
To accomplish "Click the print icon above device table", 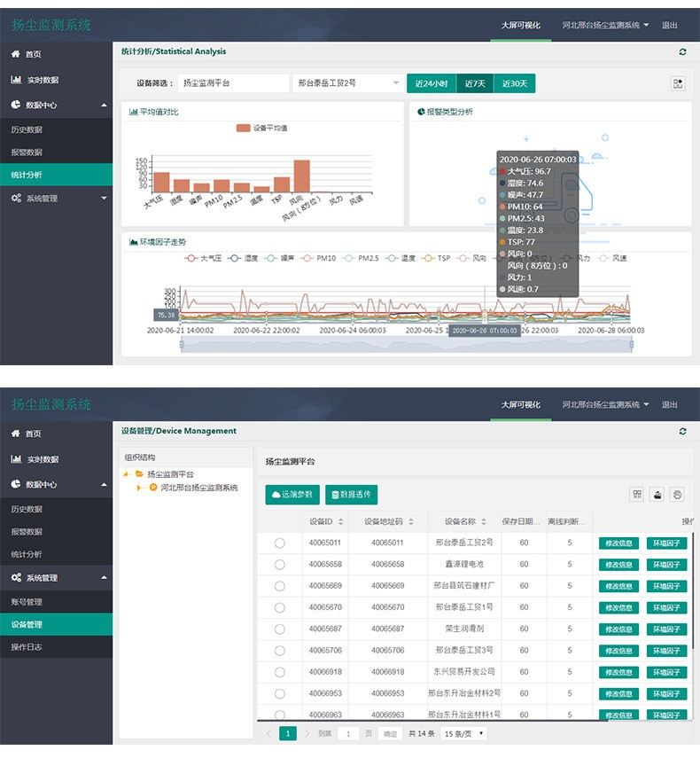I will click(677, 495).
